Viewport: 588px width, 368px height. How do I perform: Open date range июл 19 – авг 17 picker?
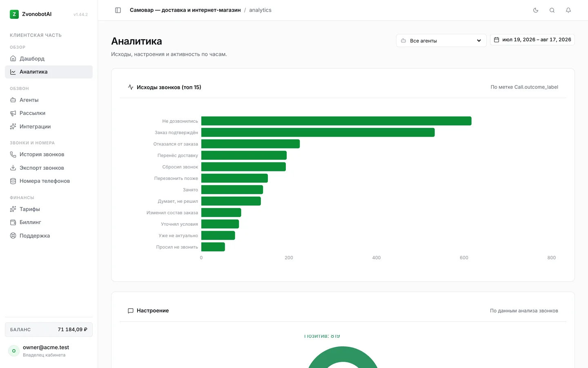532,40
